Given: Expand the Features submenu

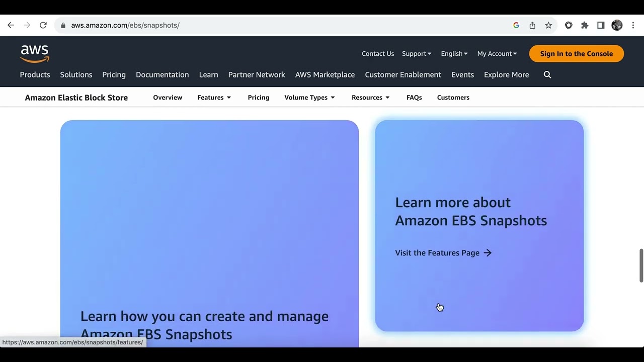Looking at the screenshot, I should (214, 98).
